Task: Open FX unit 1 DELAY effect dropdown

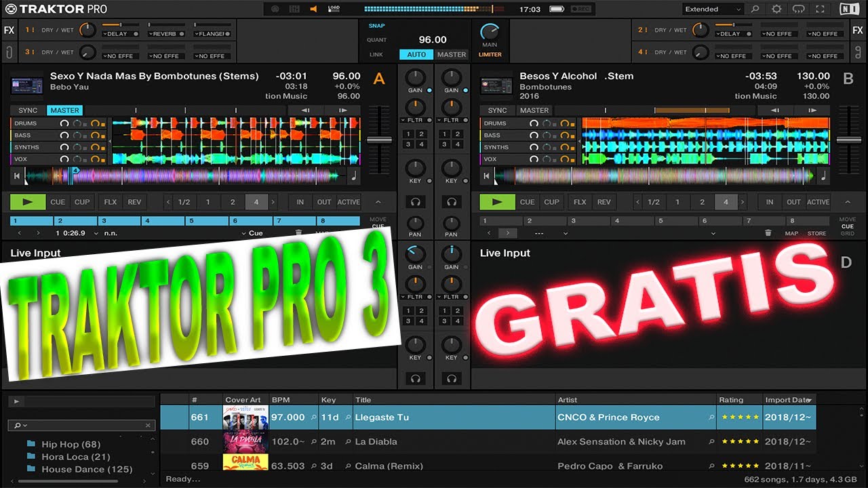Action: [x=120, y=33]
